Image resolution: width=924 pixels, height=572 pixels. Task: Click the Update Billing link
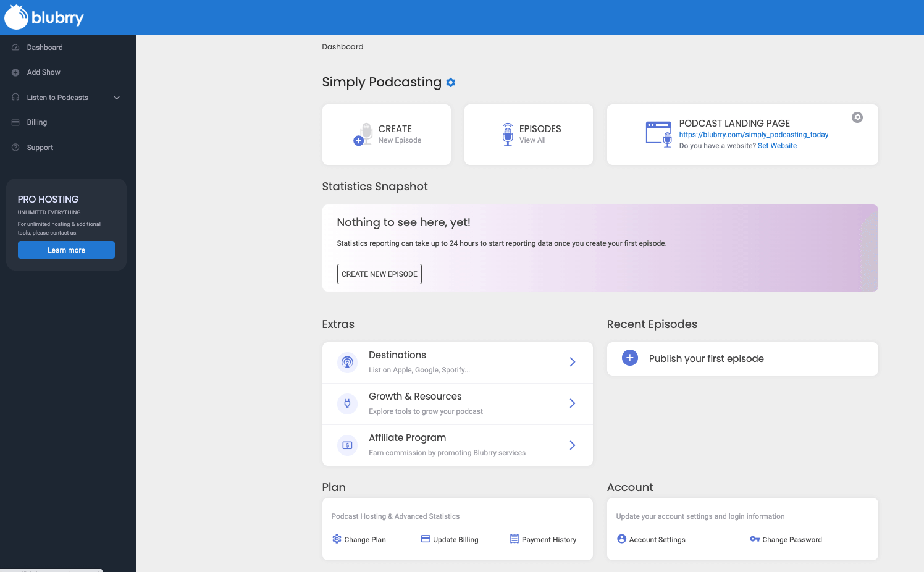pyautogui.click(x=456, y=540)
